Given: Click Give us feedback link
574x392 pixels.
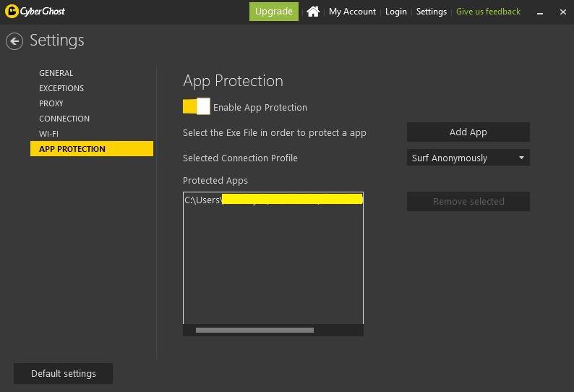Looking at the screenshot, I should click(488, 12).
